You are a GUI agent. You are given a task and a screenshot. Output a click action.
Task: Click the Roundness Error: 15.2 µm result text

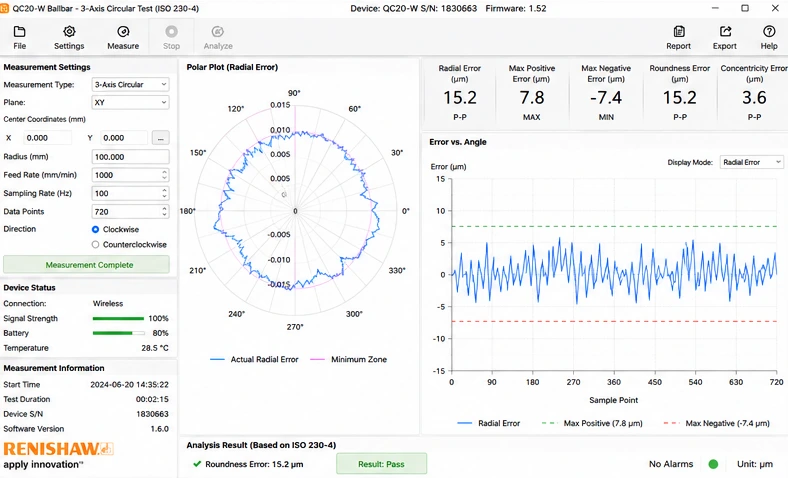click(254, 464)
